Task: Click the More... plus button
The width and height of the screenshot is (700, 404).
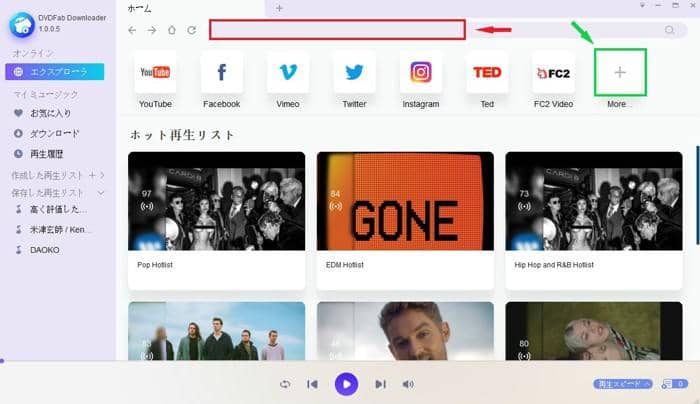Action: (x=620, y=72)
